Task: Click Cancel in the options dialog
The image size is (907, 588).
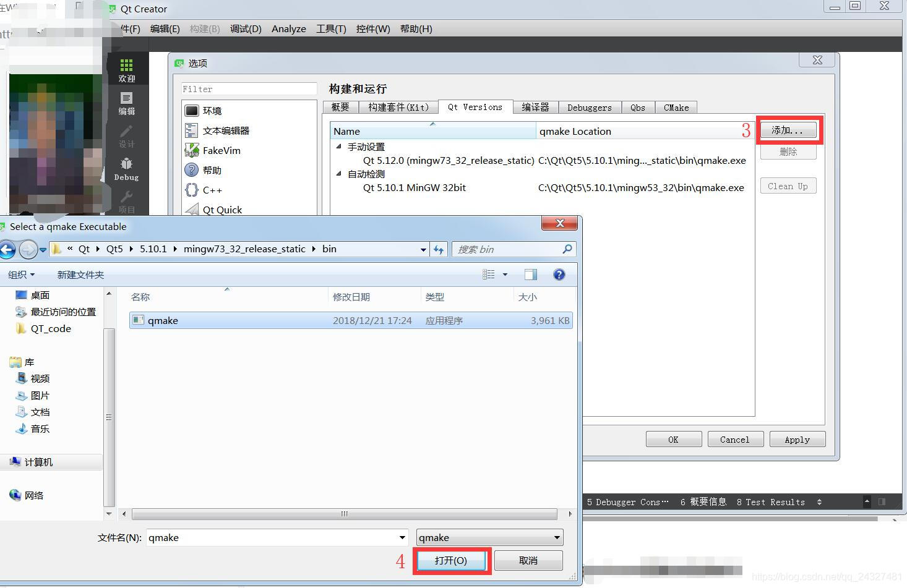Action: pos(736,439)
